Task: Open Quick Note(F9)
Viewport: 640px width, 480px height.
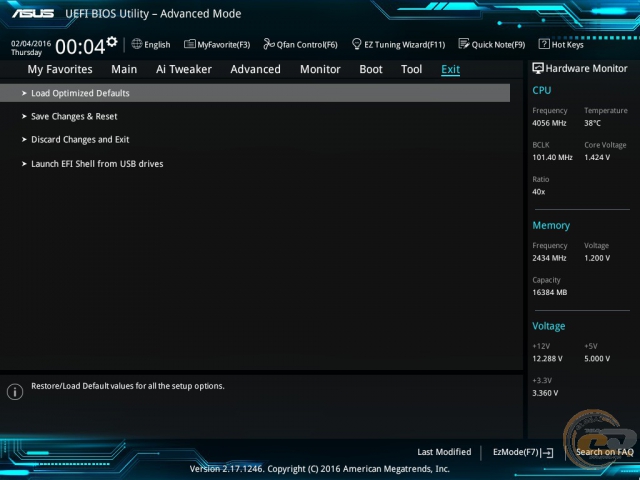Action: (498, 44)
